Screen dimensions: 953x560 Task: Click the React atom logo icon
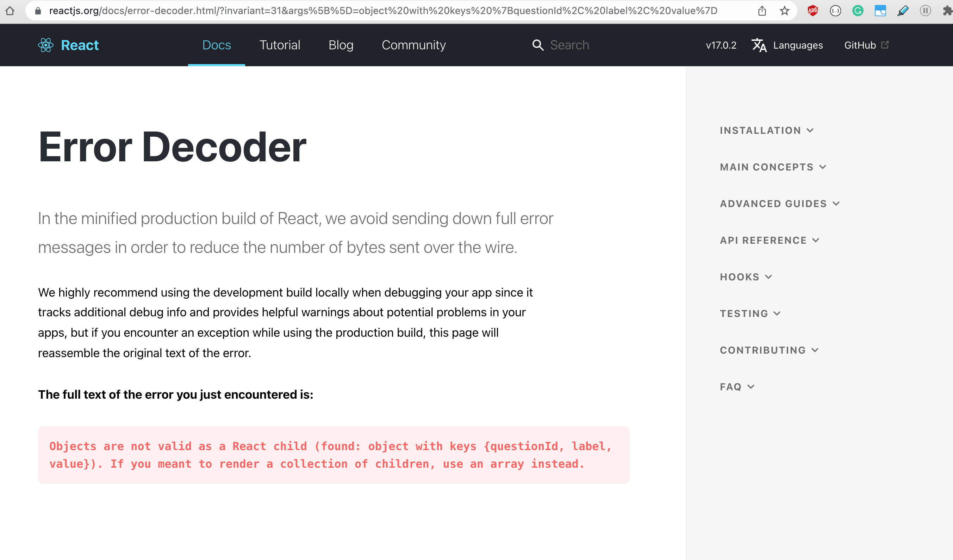click(x=46, y=45)
